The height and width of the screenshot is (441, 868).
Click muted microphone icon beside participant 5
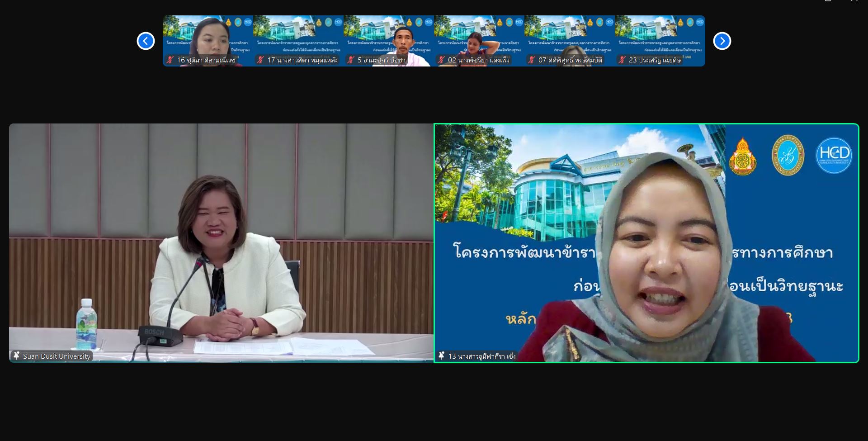tap(351, 60)
